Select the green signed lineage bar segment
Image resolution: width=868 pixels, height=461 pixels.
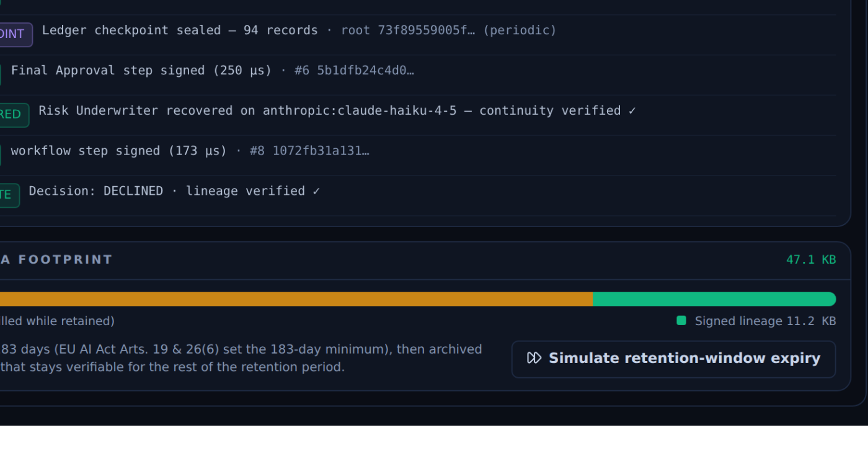click(714, 299)
